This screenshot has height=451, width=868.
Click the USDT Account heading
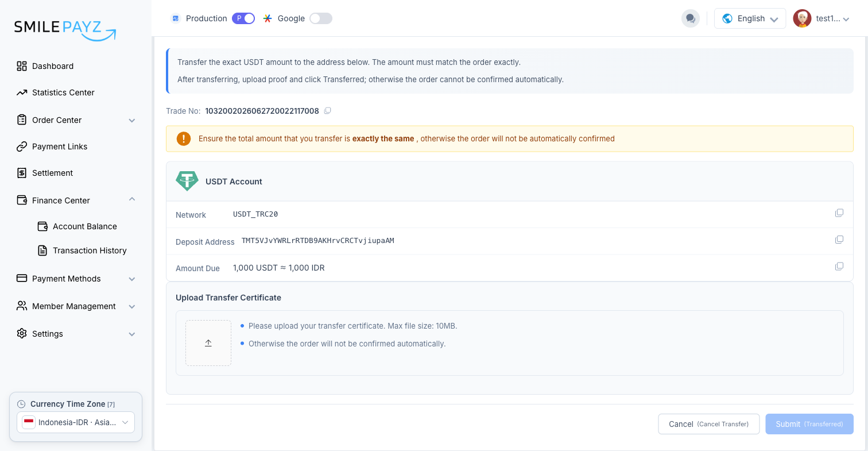point(234,182)
